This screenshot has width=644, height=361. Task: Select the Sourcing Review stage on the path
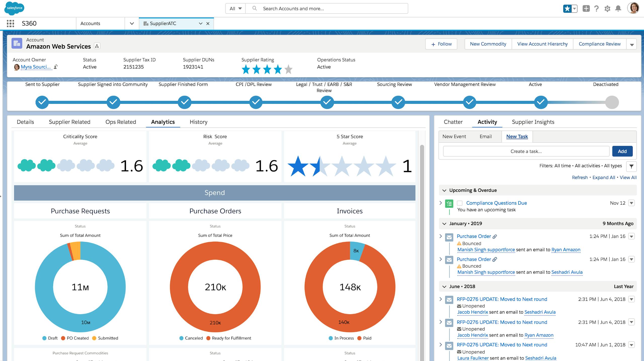(398, 102)
